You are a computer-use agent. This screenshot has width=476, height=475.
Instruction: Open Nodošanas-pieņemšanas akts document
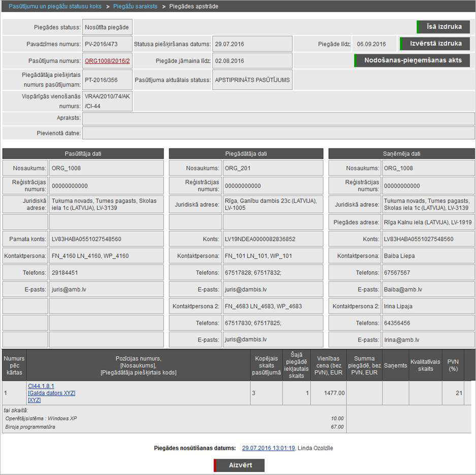412,60
